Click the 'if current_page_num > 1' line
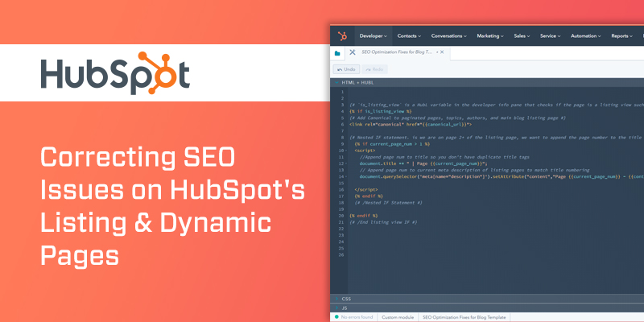 392,144
